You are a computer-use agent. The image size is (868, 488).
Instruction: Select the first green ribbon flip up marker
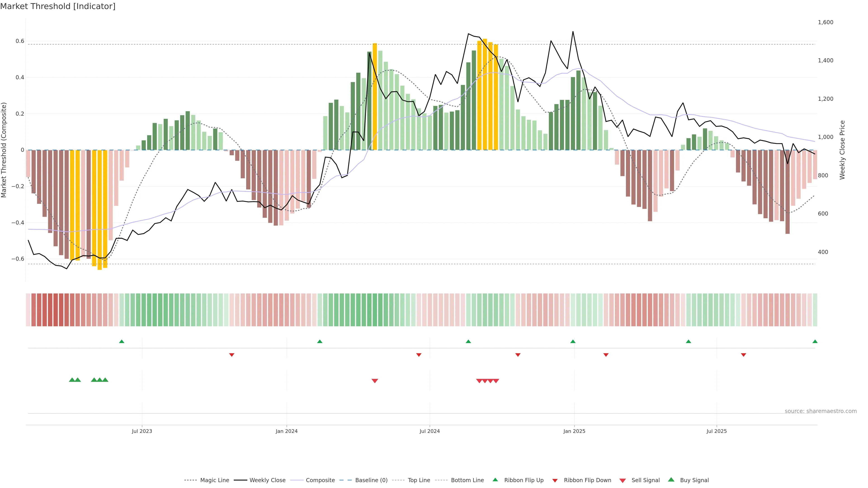click(122, 342)
